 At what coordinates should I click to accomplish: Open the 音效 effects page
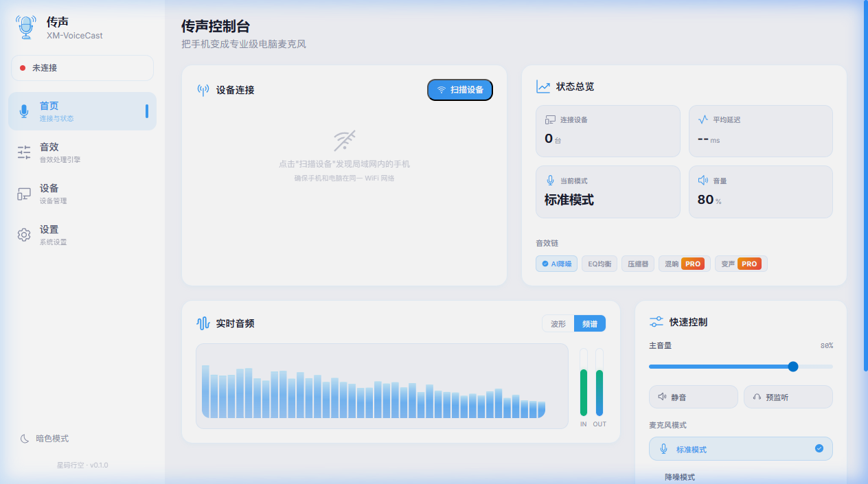click(82, 152)
